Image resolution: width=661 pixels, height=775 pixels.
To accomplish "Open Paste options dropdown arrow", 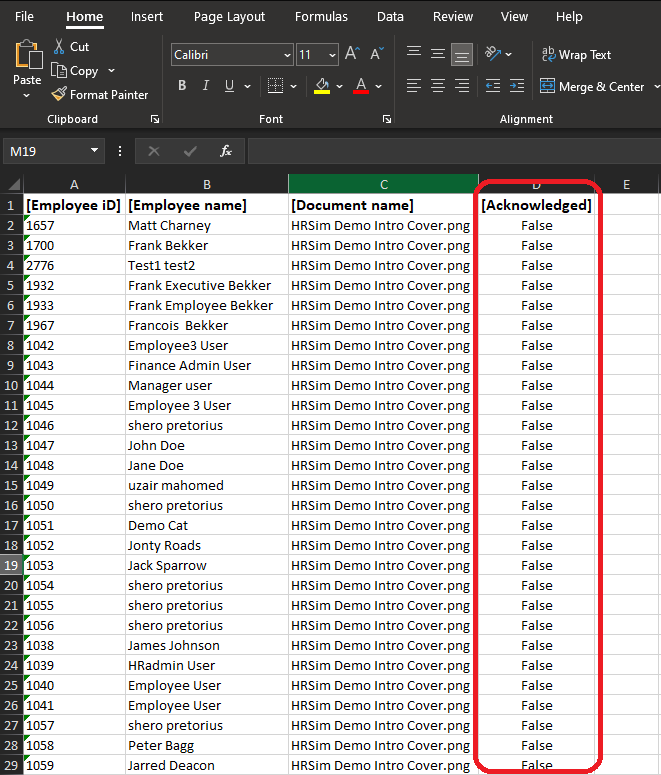I will [x=27, y=96].
